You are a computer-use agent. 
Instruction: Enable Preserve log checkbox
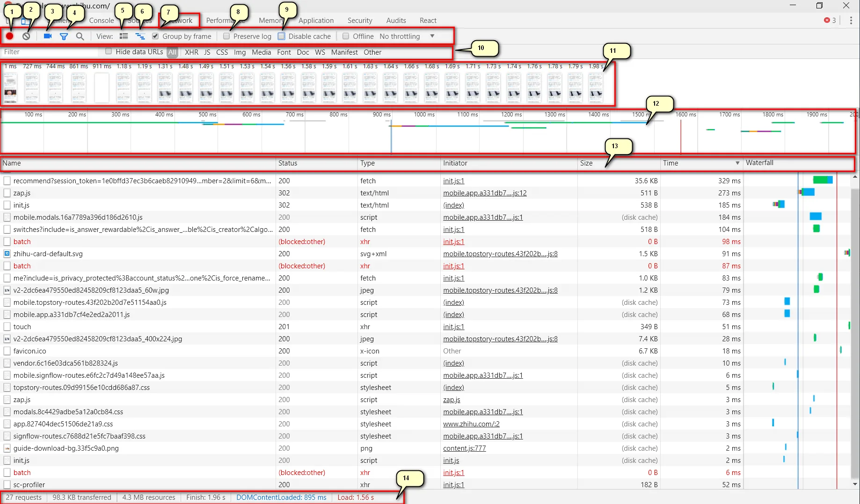click(x=226, y=36)
